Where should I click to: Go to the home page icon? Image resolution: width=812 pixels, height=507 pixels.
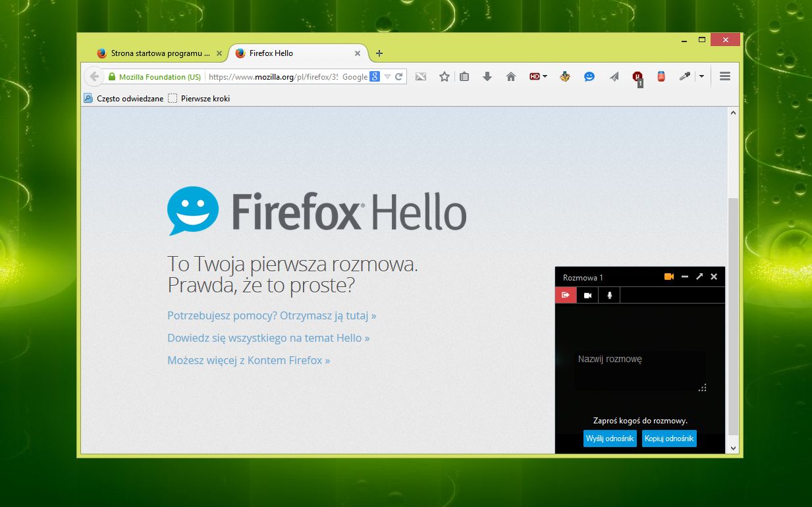point(510,76)
